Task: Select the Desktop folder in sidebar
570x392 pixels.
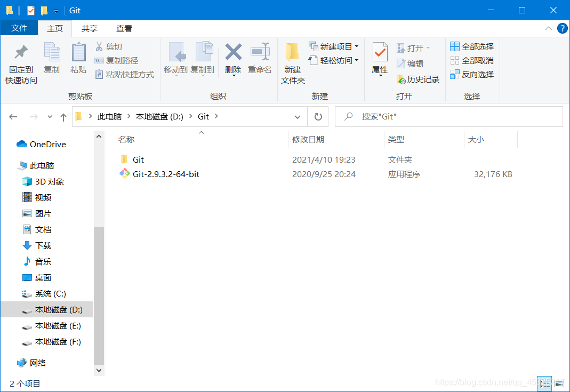Action: (x=37, y=277)
